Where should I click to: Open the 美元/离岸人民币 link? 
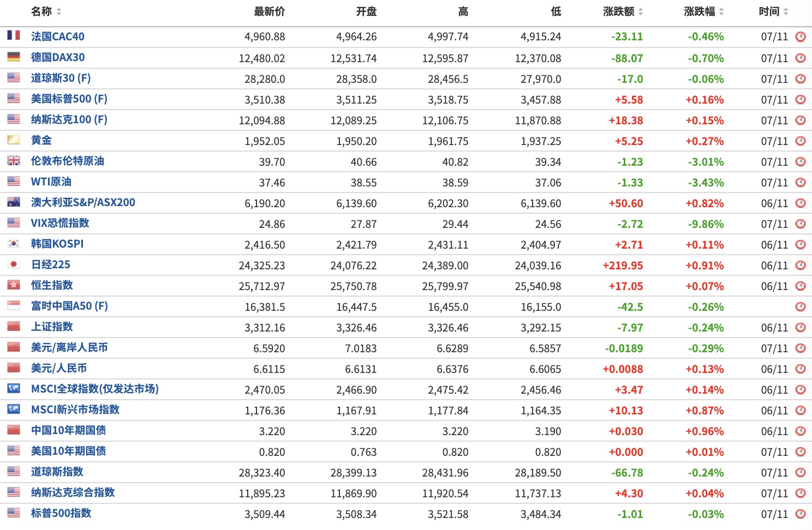[69, 347]
